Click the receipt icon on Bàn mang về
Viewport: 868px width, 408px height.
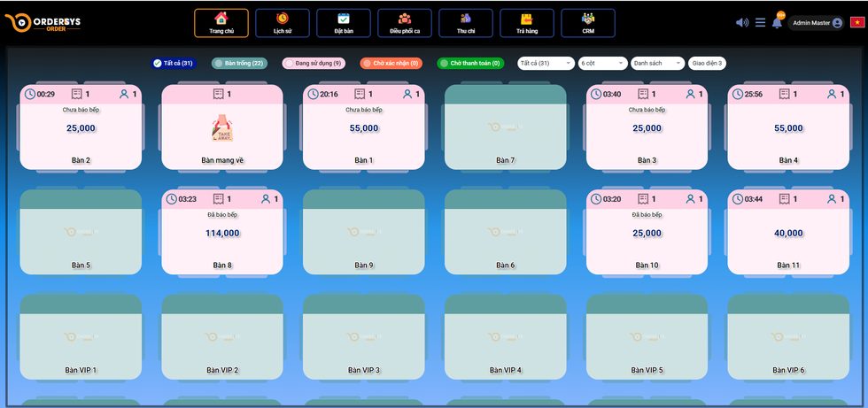[x=218, y=94]
